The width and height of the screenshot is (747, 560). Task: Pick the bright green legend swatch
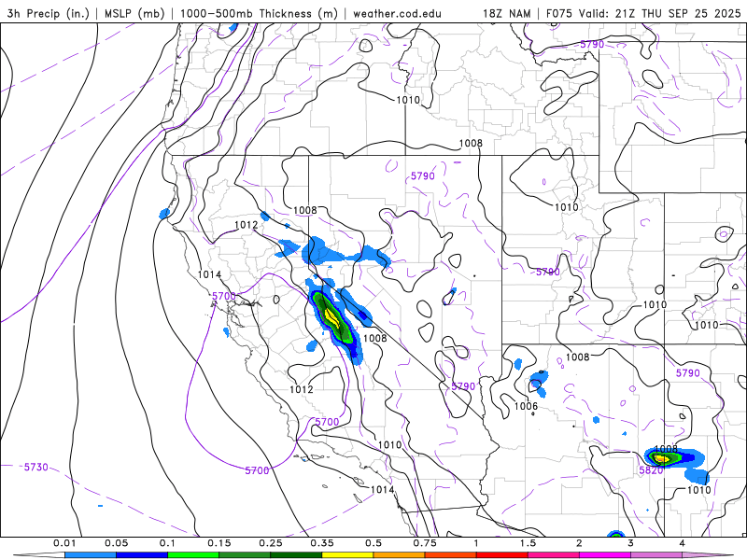pyautogui.click(x=193, y=555)
